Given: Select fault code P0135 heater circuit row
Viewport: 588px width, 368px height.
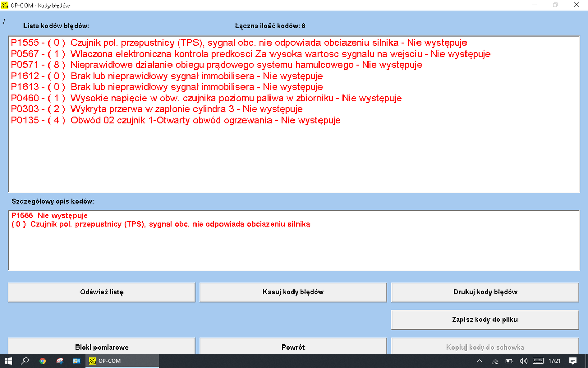Looking at the screenshot, I should click(x=176, y=121).
